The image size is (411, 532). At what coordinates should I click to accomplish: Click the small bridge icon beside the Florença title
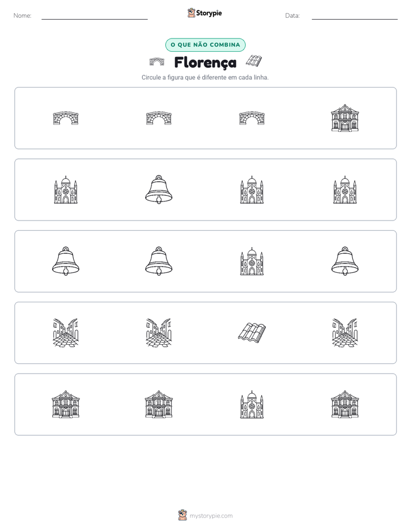pos(157,62)
